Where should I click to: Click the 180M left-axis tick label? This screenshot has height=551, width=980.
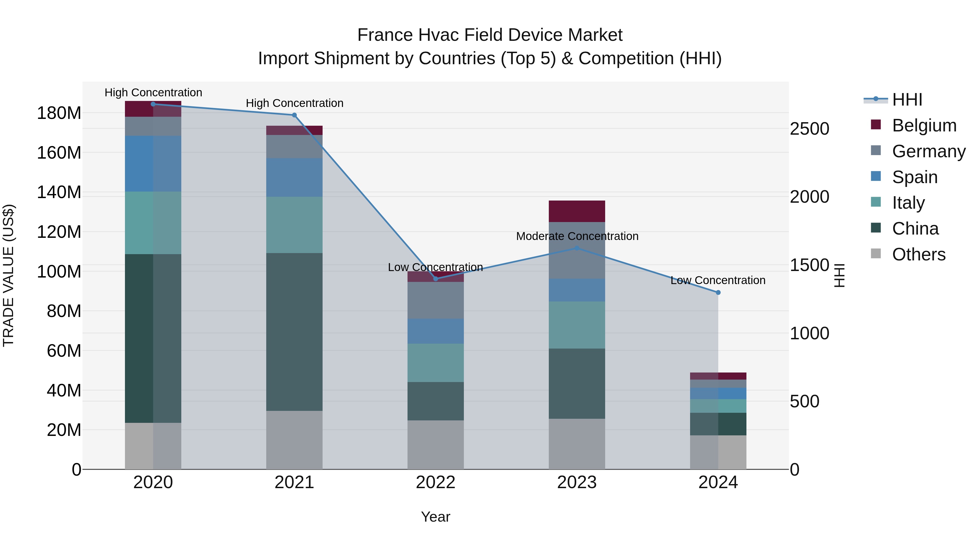click(59, 113)
